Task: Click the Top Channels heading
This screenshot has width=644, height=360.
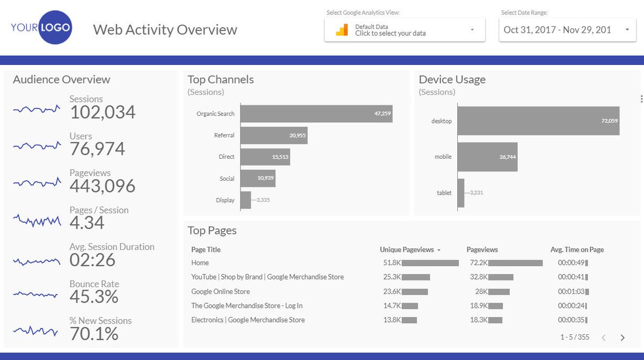Action: tap(221, 79)
